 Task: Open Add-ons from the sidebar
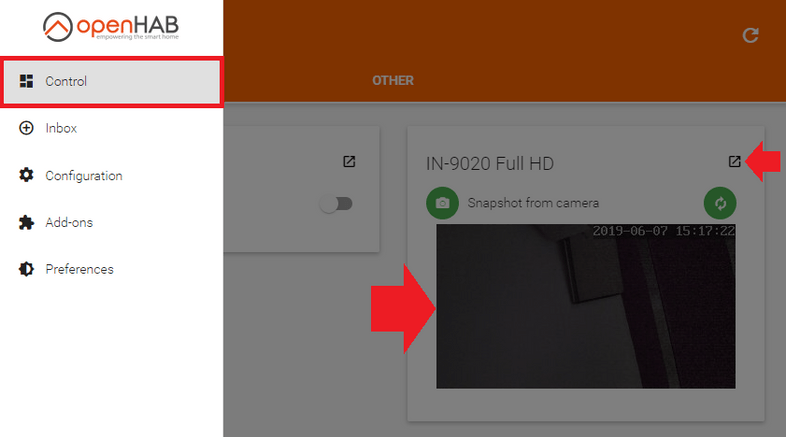pos(112,222)
